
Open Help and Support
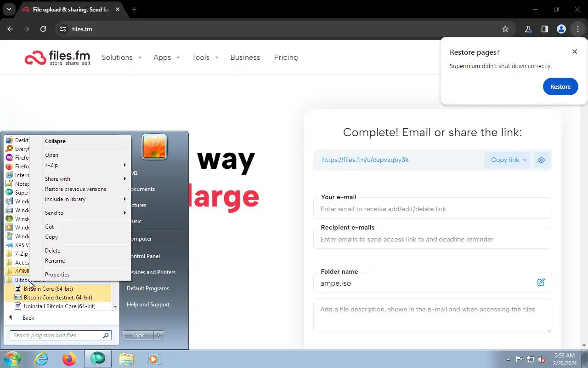(148, 305)
